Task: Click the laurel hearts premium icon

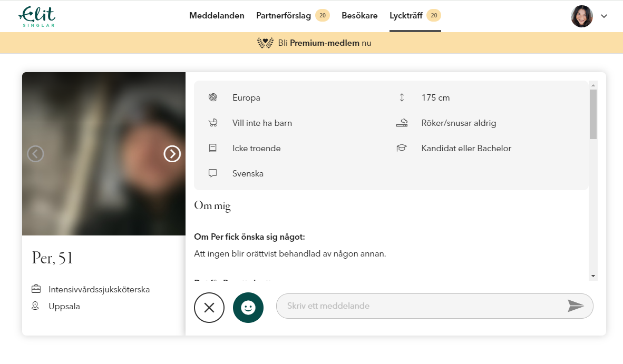Action: pyautogui.click(x=265, y=43)
